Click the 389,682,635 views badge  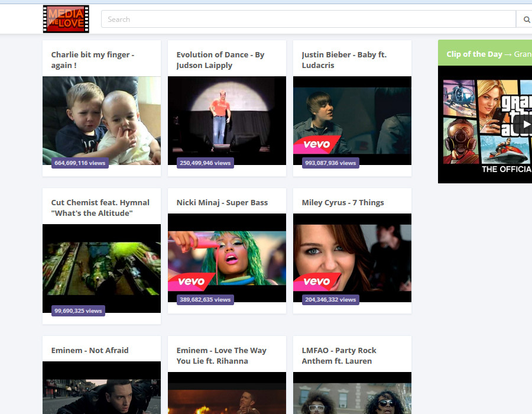205,300
